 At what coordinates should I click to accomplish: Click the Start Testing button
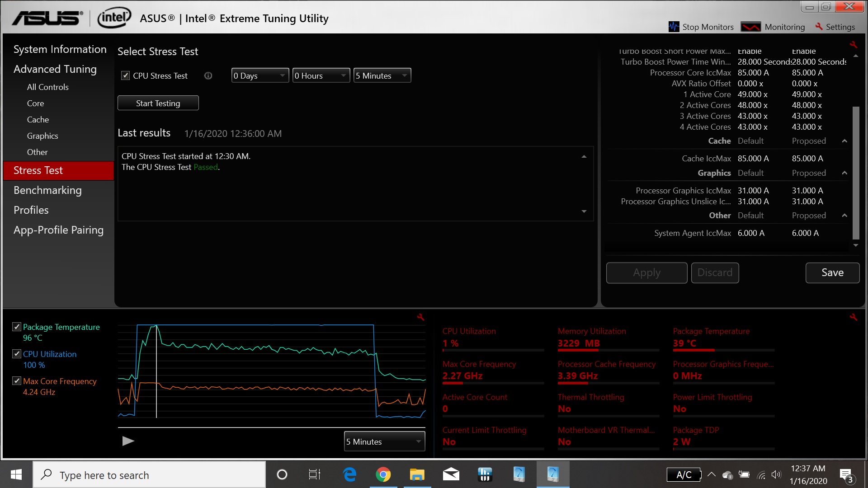pos(158,103)
